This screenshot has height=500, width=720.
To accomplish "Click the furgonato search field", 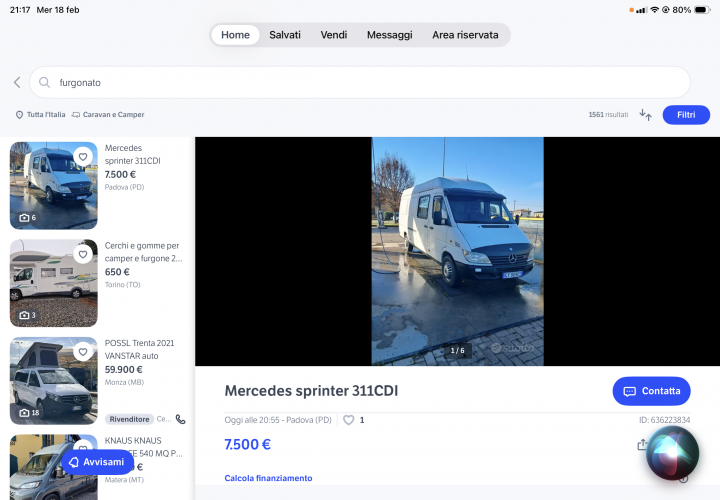I will click(x=360, y=82).
